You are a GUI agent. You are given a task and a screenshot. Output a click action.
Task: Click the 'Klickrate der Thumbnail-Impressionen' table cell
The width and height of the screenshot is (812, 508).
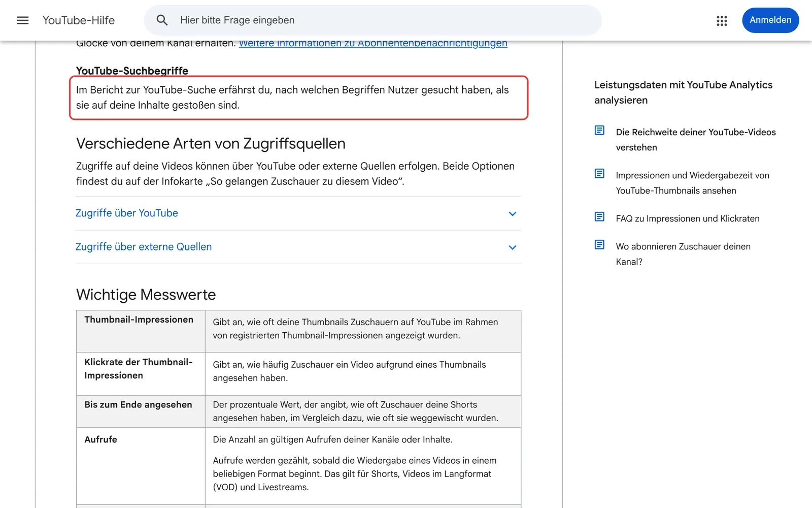point(141,374)
